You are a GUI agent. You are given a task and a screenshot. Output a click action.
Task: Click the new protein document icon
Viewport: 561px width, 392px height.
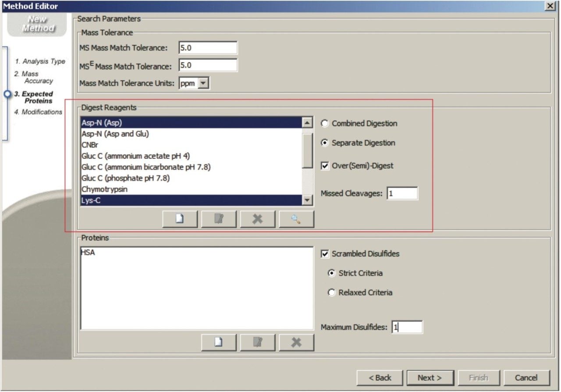click(x=219, y=343)
